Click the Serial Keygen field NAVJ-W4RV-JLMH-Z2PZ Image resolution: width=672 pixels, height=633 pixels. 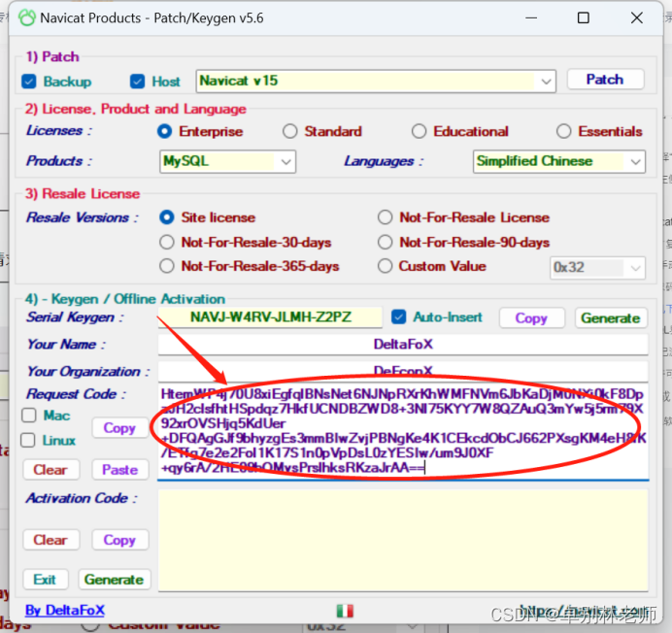[x=270, y=317]
